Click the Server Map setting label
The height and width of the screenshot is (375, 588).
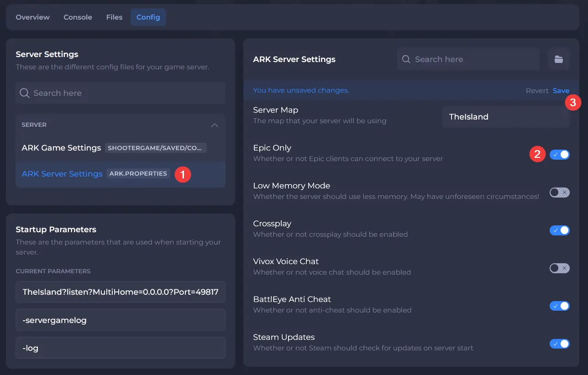(x=276, y=110)
